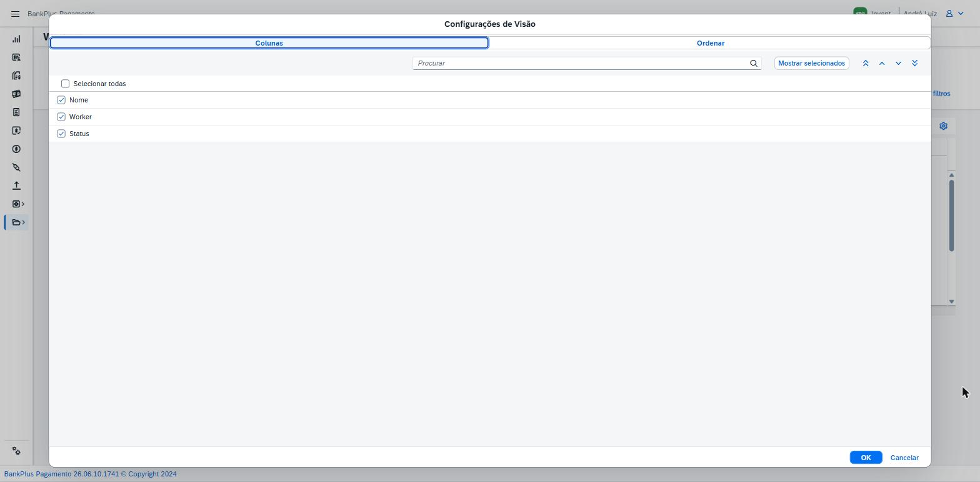Click the background table's vertical scrollbar thumb
This screenshot has width=980, height=482.
(951, 215)
